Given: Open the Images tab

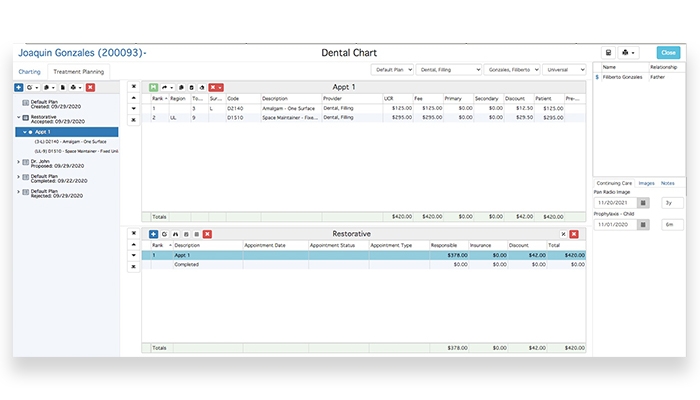Looking at the screenshot, I should pos(647,183).
